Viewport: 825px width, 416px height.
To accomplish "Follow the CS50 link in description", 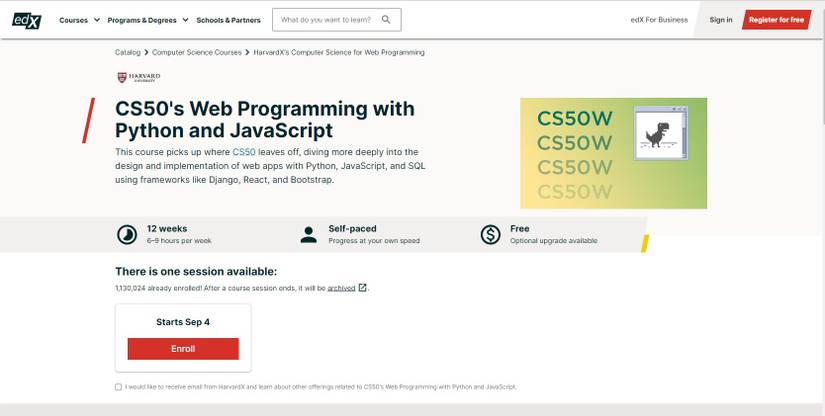I will pos(244,151).
